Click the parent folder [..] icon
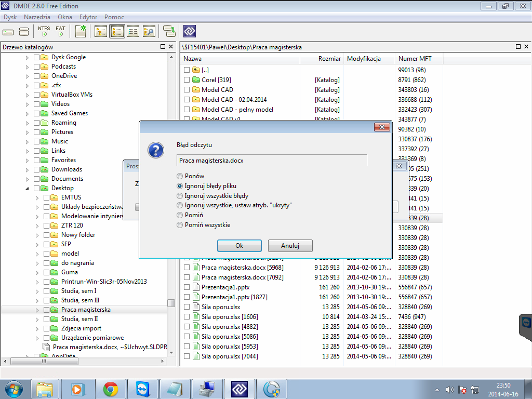 [196, 70]
